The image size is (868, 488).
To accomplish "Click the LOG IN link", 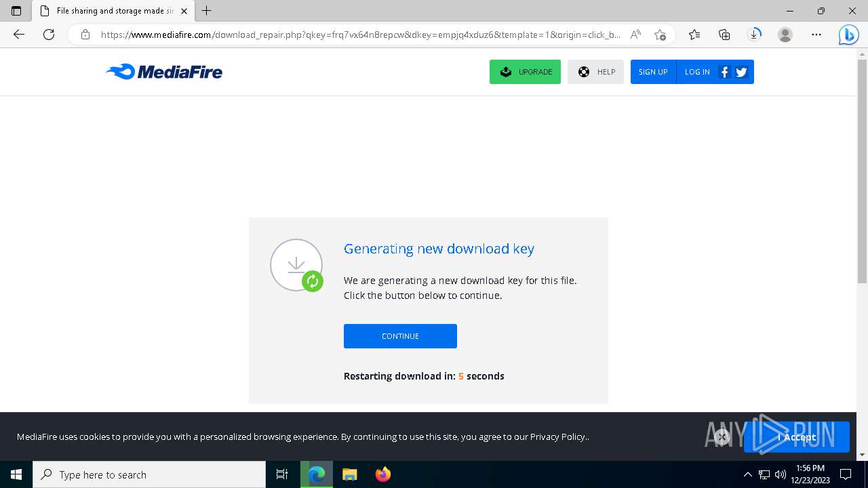I will coord(697,72).
